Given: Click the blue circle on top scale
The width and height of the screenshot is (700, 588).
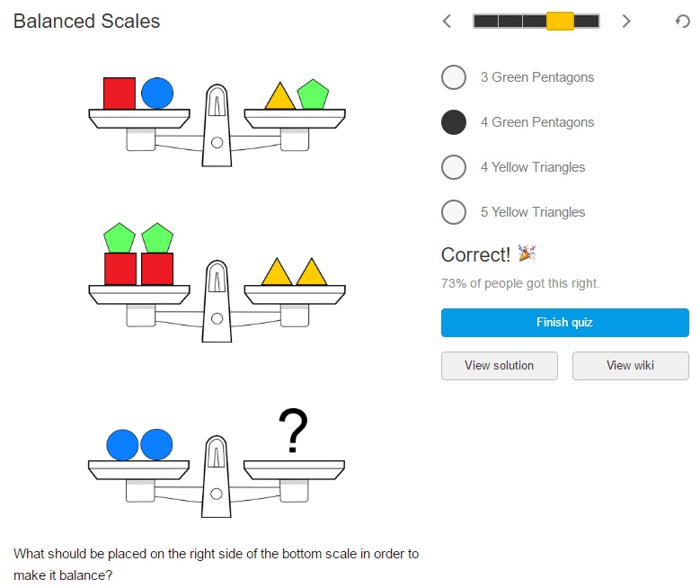Looking at the screenshot, I should coord(157,93).
